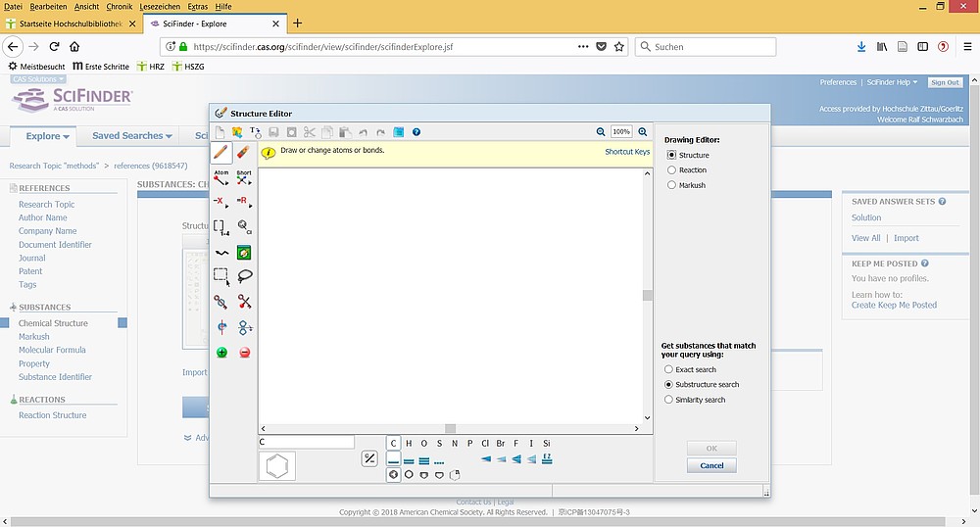
Task: Zoom in on the drawing canvas
Action: tap(643, 132)
